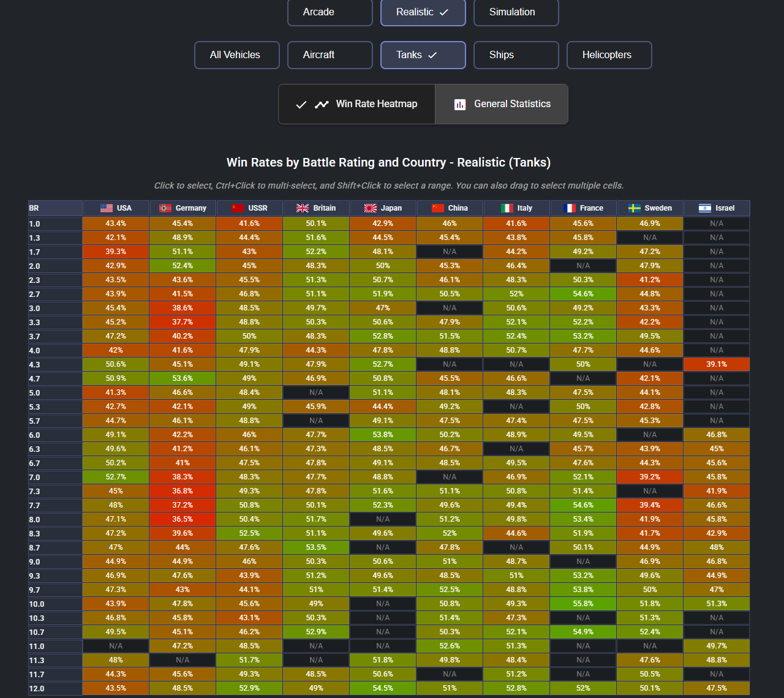The width and height of the screenshot is (784, 698).
Task: Select the Arcade game mode
Action: (330, 12)
